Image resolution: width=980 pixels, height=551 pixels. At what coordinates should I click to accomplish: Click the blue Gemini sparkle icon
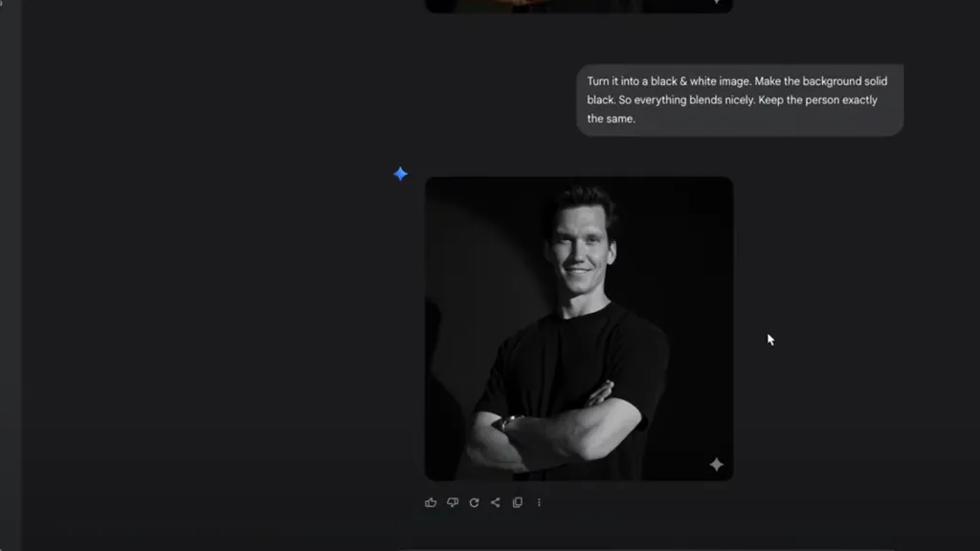coord(401,173)
